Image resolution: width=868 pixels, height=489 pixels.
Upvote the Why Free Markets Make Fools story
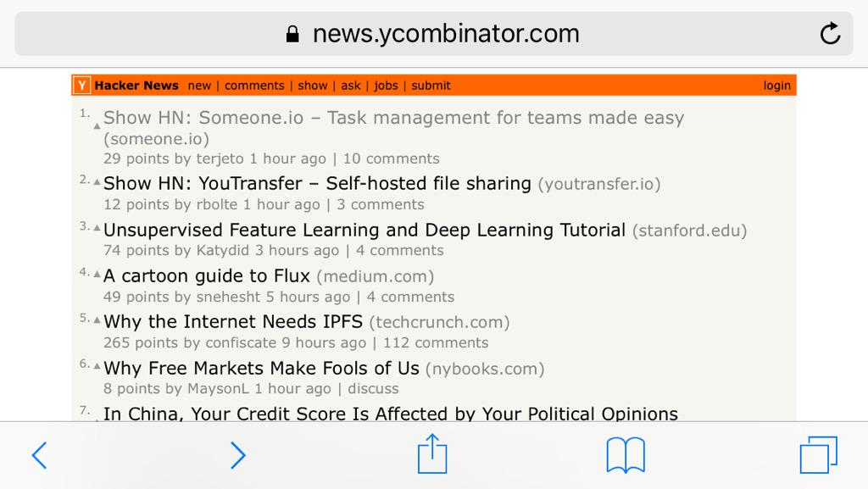[97, 365]
